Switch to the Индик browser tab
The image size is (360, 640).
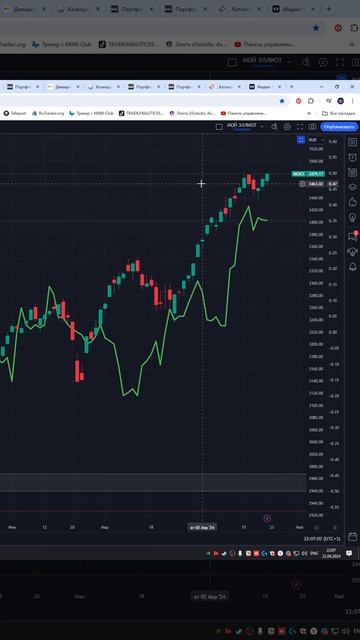coord(265,87)
